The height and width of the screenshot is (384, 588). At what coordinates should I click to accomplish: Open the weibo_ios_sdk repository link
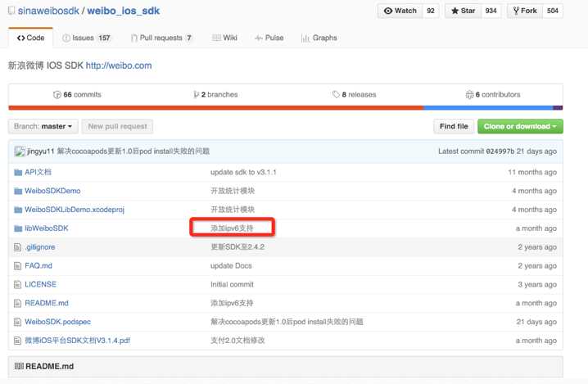pyautogui.click(x=124, y=11)
